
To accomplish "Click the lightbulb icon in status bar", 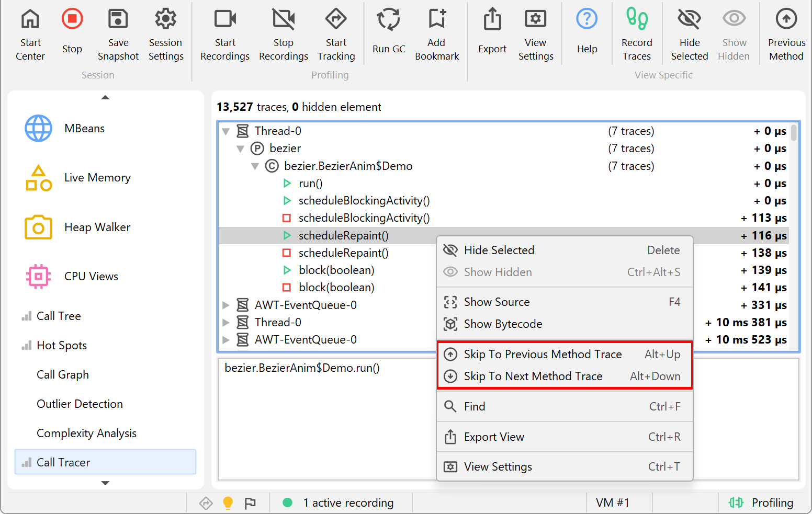I will point(228,503).
